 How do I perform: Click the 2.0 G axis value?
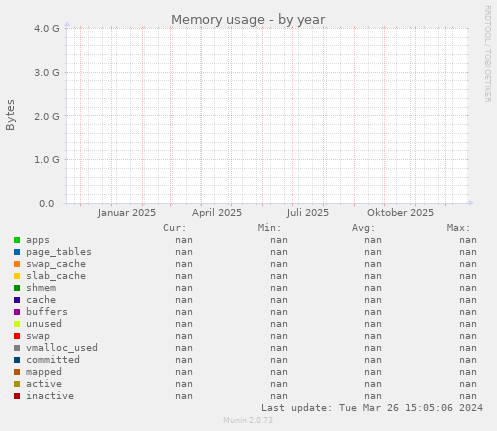(x=47, y=116)
